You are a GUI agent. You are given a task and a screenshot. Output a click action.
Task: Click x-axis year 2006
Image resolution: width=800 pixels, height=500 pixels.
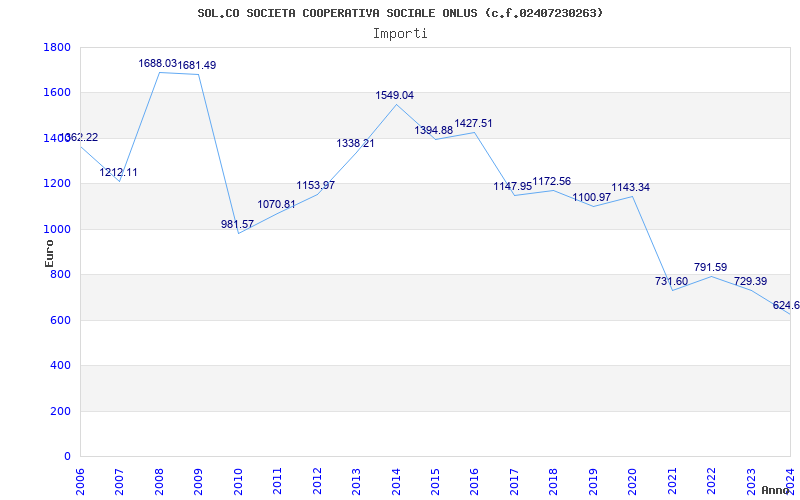point(80,481)
